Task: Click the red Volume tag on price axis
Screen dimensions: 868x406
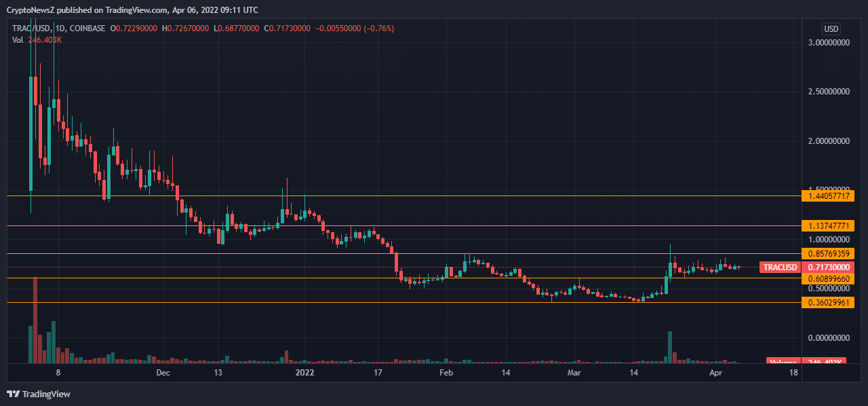Action: [x=783, y=361]
